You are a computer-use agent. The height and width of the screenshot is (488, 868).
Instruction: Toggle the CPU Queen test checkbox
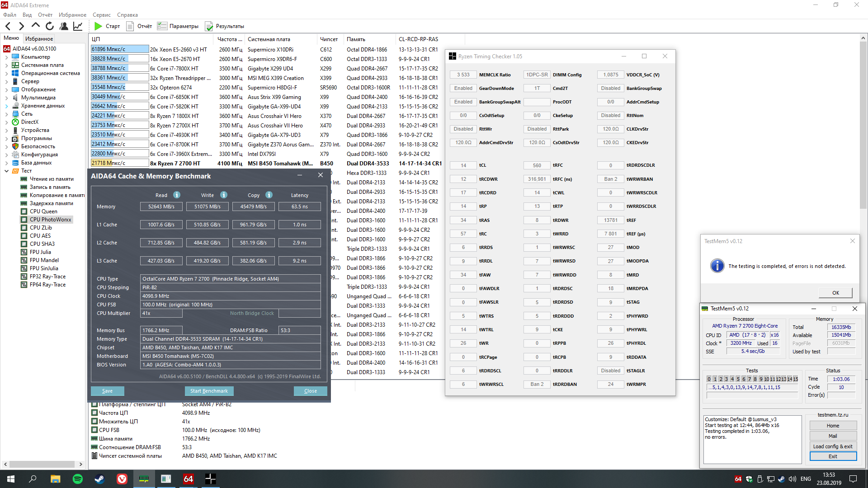point(24,211)
